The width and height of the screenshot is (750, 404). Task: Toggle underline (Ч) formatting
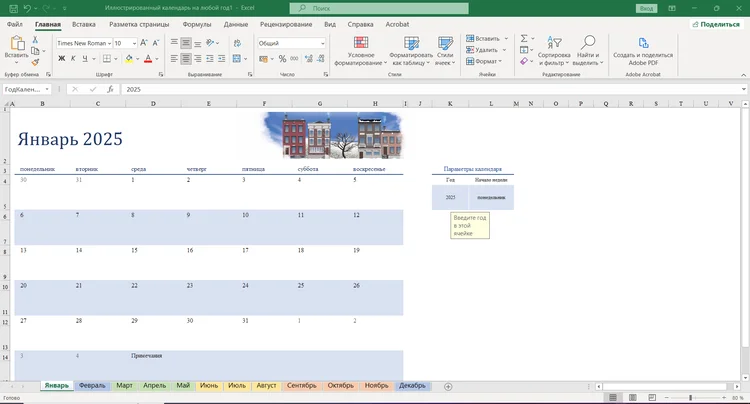[x=85, y=59]
